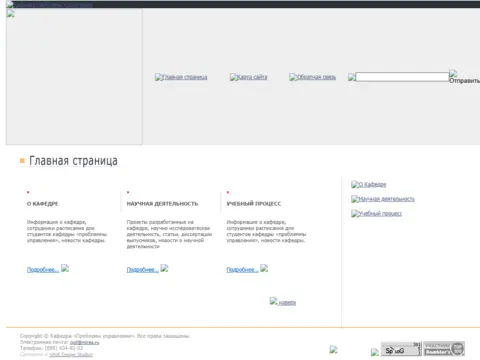Select the Главная страница page heading
This screenshot has width=480, height=360.
click(73, 161)
